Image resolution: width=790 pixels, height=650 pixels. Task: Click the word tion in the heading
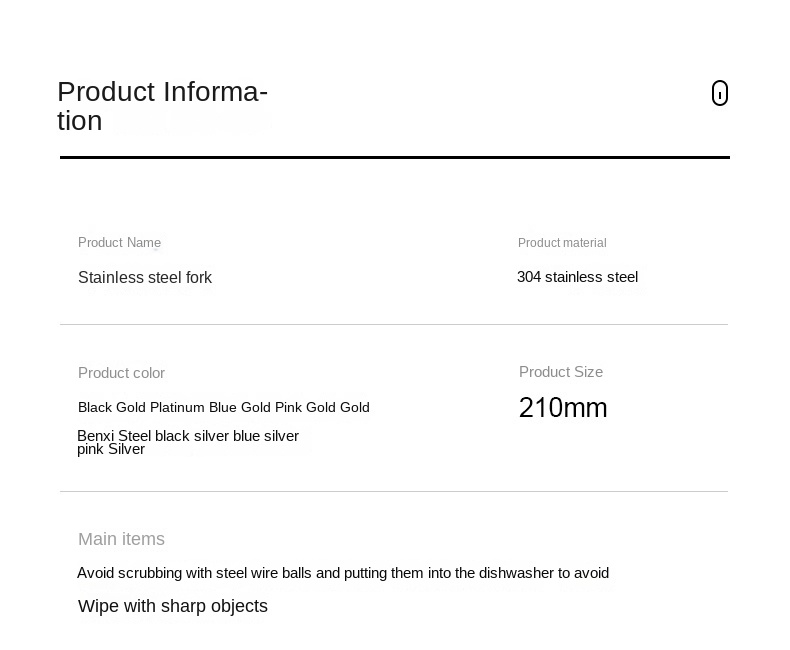[80, 121]
